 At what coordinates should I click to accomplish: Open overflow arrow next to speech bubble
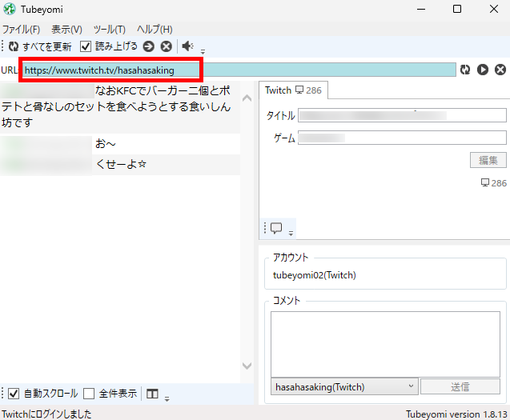click(x=291, y=233)
